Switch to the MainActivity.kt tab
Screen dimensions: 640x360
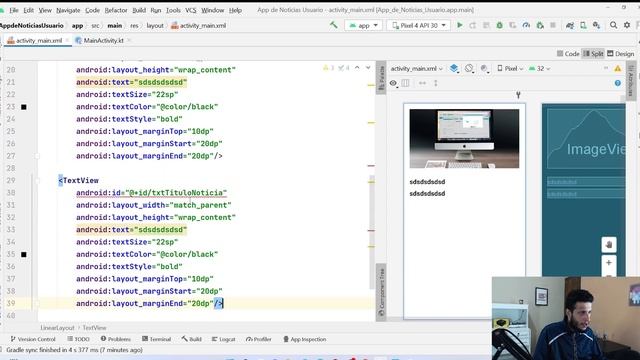[x=103, y=40]
